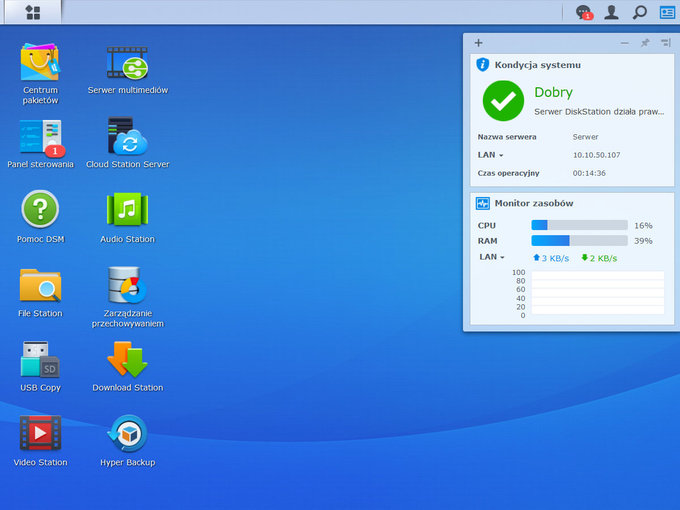Click the Nazwa serwera label
Viewport: 680px width, 510px height.
tap(507, 137)
